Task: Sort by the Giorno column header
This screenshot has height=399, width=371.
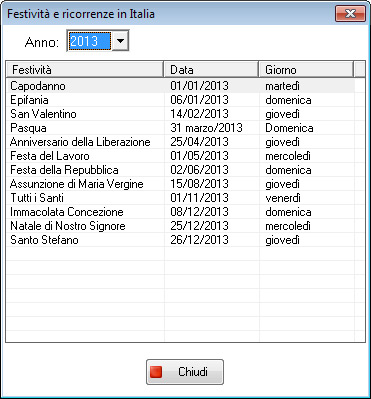Action: (306, 70)
